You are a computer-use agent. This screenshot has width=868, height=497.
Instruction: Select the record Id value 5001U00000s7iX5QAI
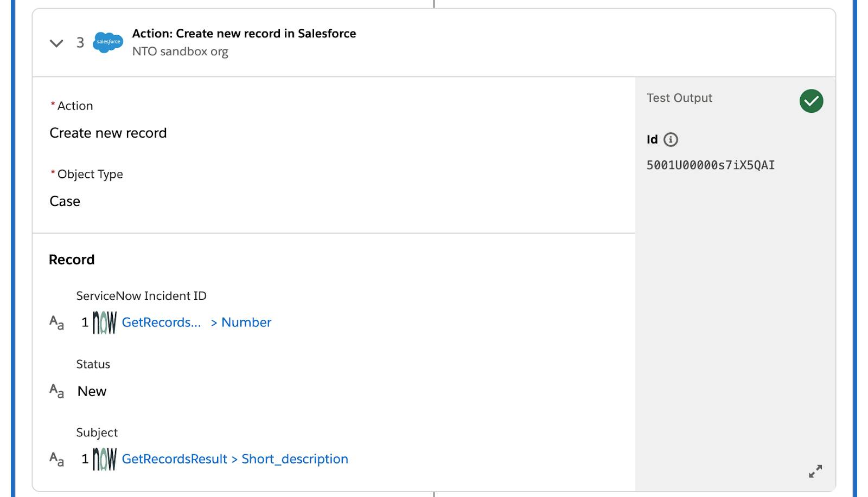click(711, 165)
